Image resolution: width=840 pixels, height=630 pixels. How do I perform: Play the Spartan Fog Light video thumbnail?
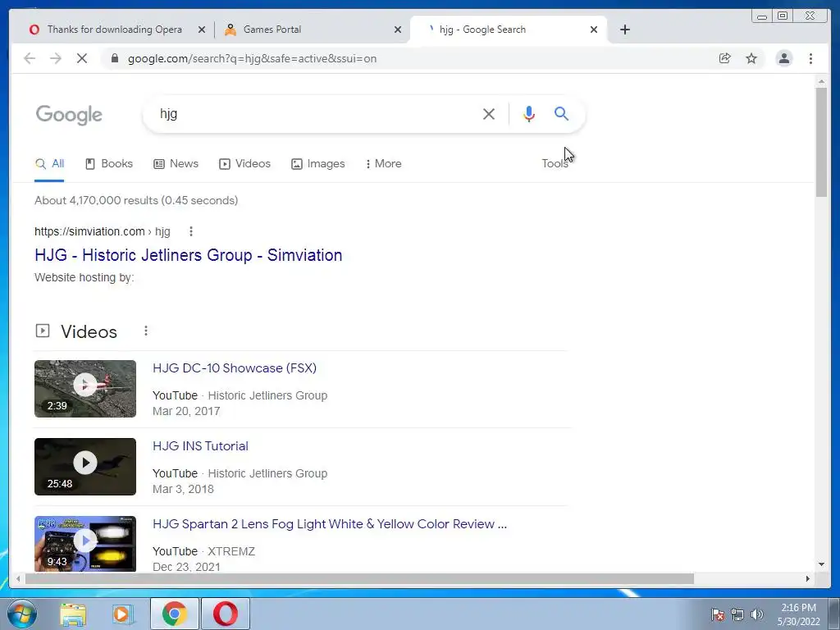(85, 544)
